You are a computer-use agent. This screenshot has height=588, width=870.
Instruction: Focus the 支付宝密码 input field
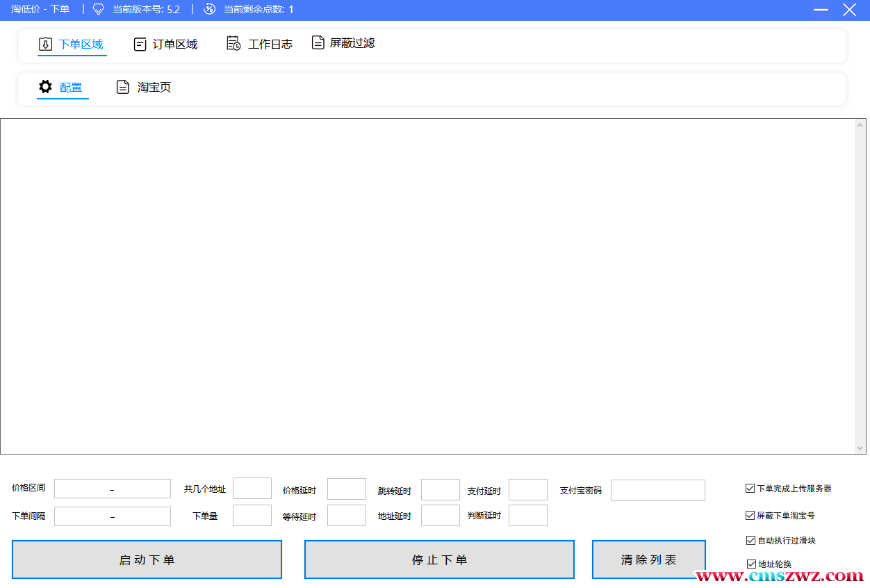657,490
